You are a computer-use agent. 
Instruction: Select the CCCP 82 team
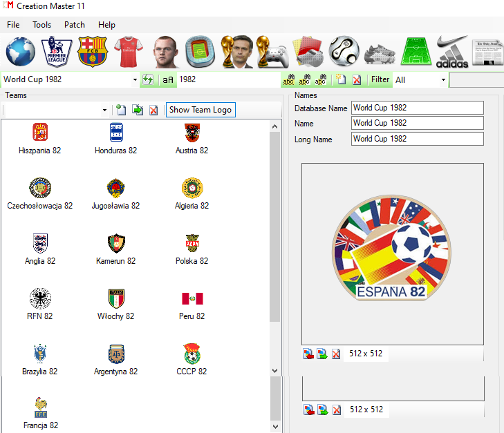coord(192,360)
